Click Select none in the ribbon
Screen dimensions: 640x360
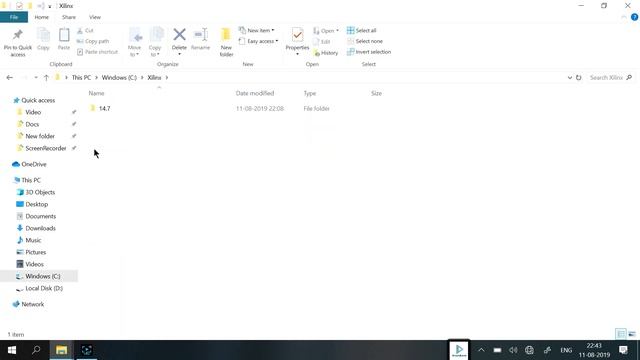pyautogui.click(x=365, y=41)
